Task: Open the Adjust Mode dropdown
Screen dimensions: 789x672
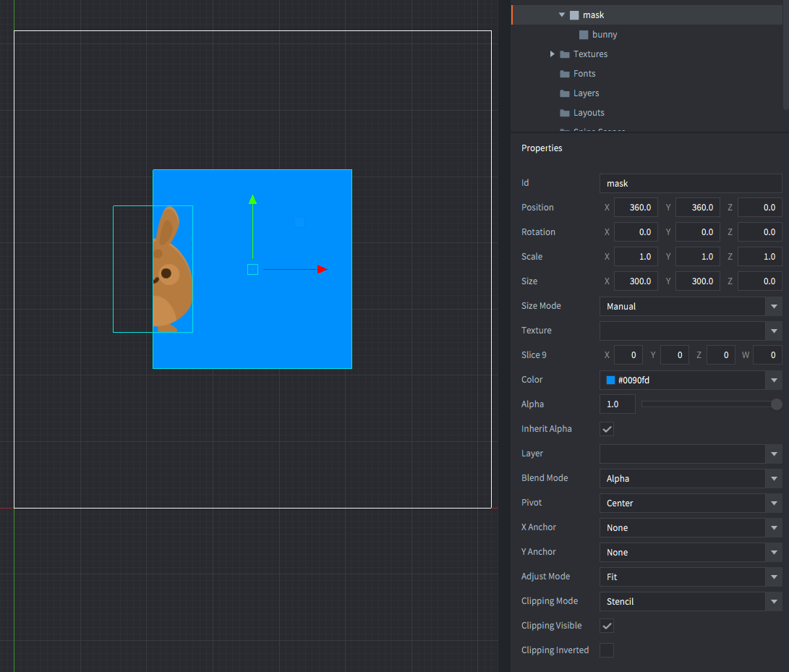Action: click(774, 577)
